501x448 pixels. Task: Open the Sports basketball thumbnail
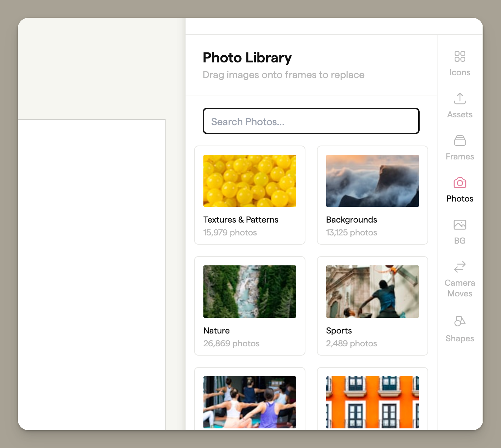372,291
